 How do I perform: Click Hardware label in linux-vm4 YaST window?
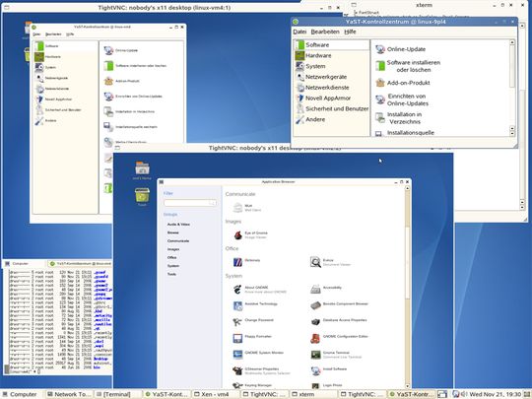pos(53,57)
